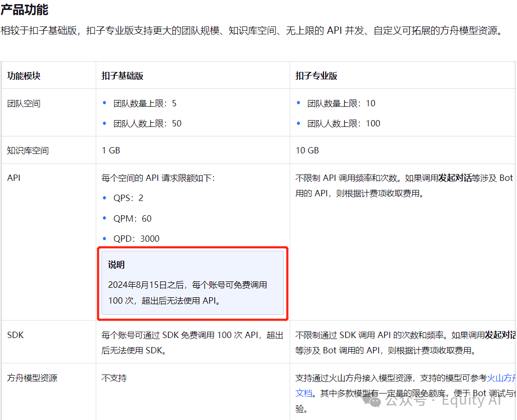Click the 1 GB knowledge base cell

(x=111, y=150)
